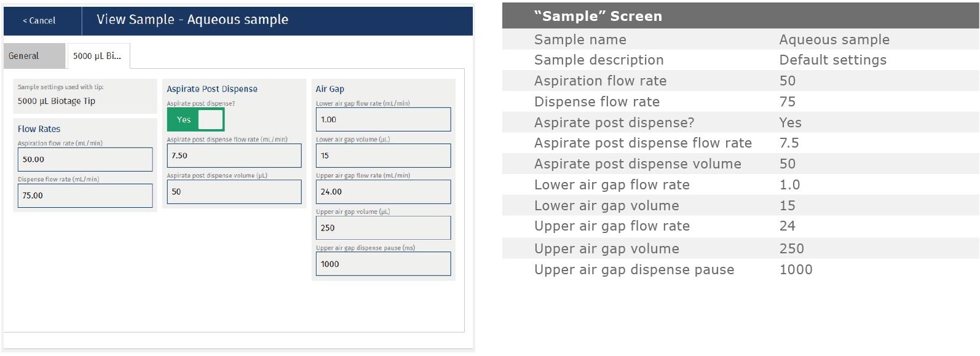The height and width of the screenshot is (356, 980).
Task: Select the Flow Rates section heading
Action: click(x=39, y=129)
